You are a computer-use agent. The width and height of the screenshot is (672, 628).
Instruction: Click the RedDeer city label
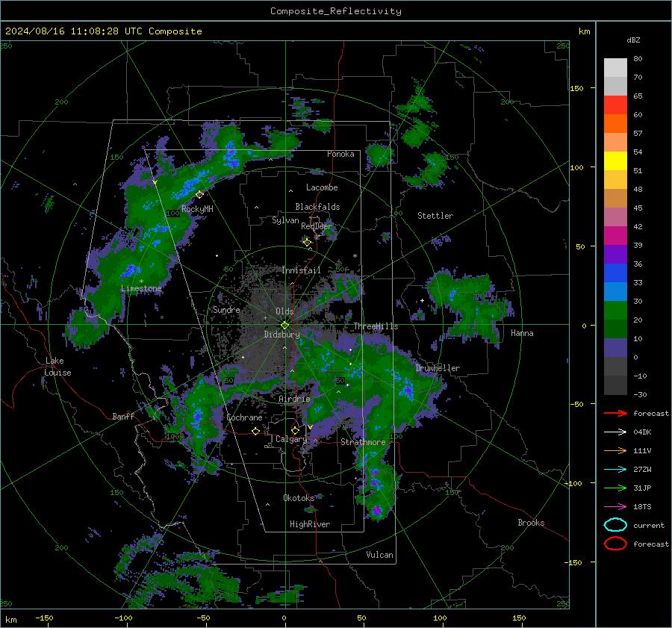coord(317,226)
